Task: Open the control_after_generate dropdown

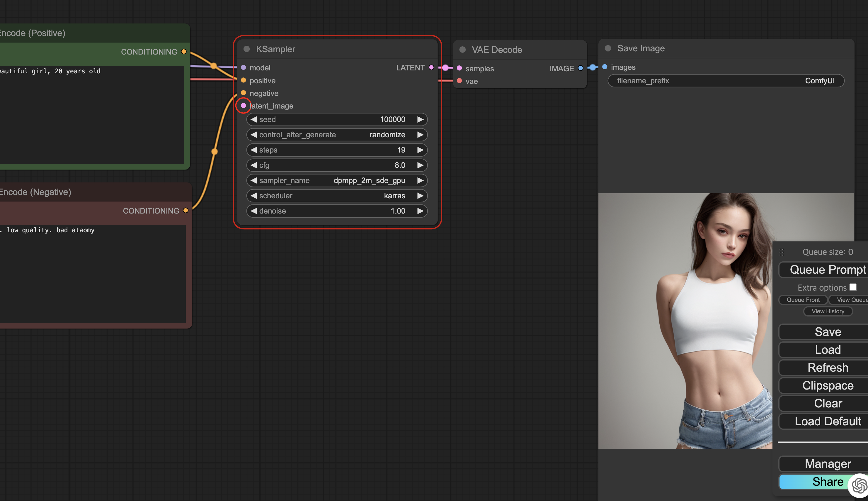Action: (x=337, y=135)
